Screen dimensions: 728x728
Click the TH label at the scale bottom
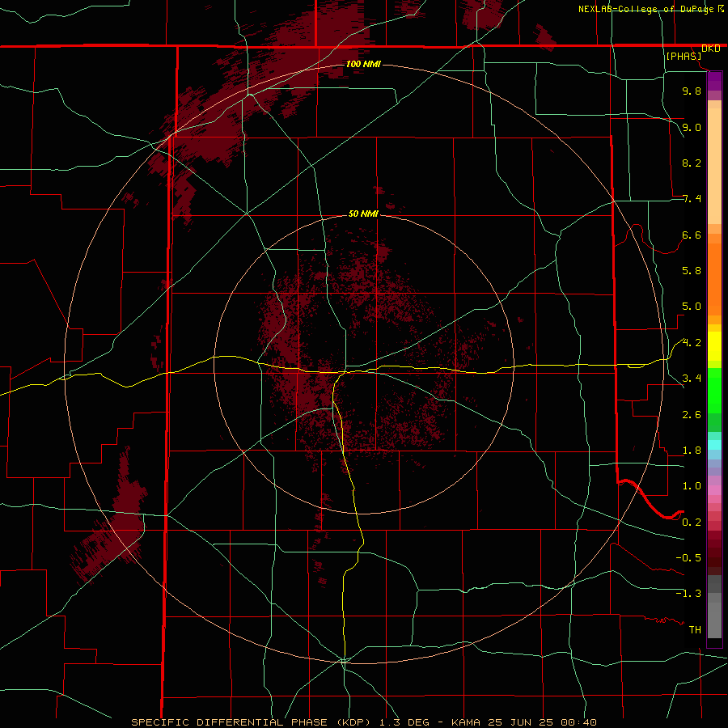pyautogui.click(x=695, y=630)
